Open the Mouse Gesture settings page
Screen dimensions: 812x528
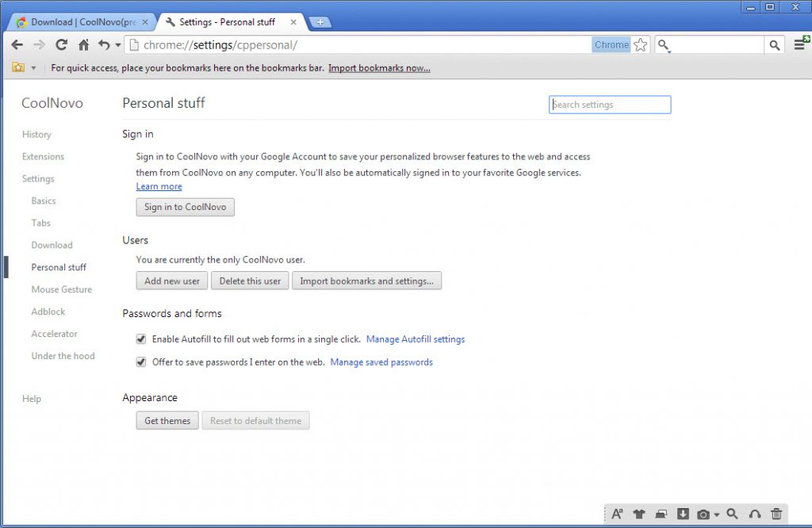coord(62,289)
